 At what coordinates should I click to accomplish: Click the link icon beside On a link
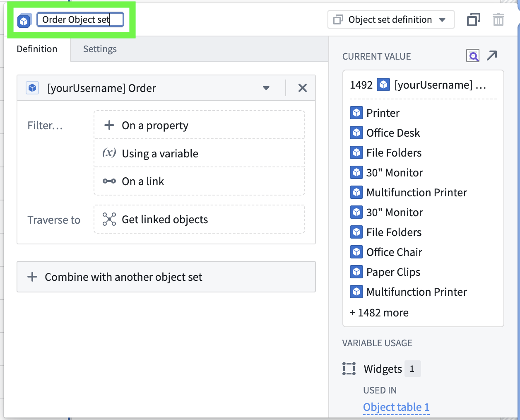(x=108, y=181)
